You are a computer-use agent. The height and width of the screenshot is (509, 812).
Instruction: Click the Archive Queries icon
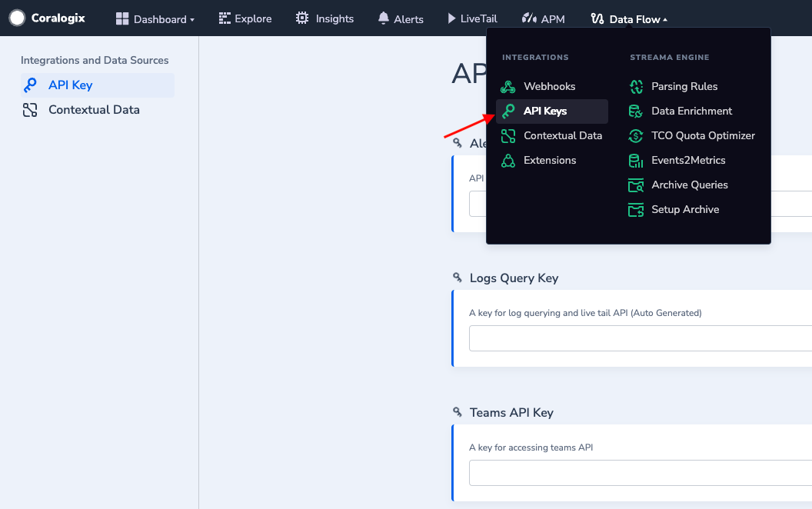(636, 185)
